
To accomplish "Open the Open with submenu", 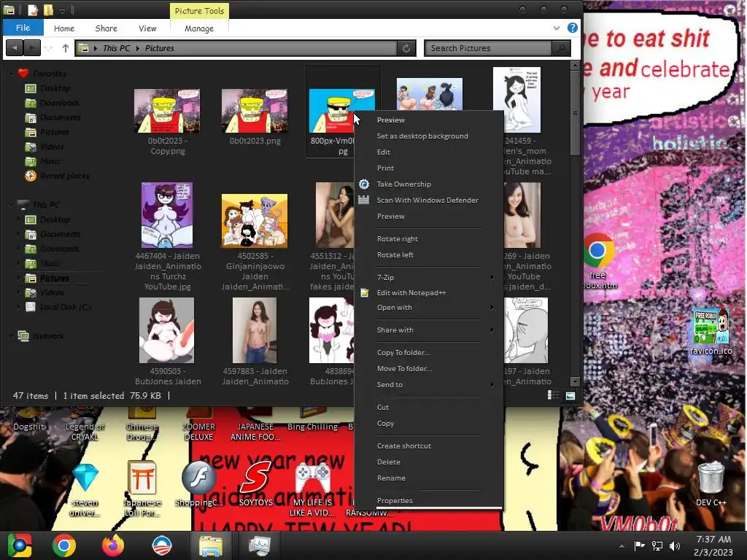I will click(x=429, y=308).
